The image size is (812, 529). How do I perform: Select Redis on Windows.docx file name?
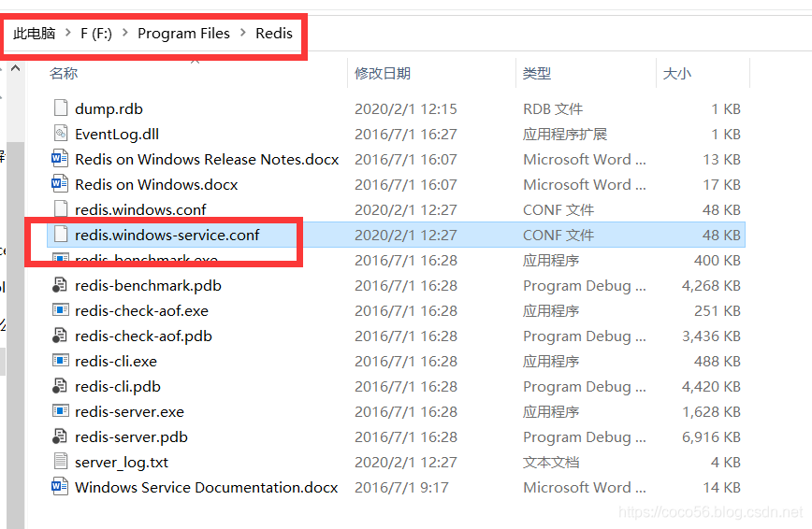(156, 184)
